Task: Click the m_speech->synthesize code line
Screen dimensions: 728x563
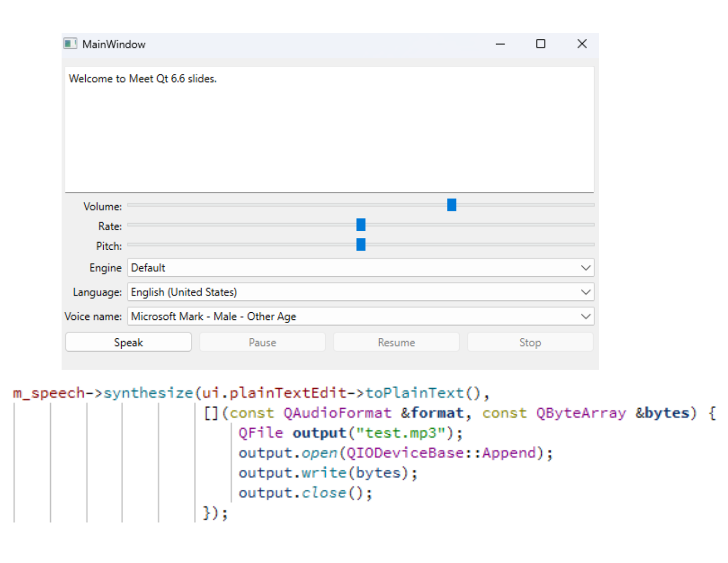Action: (251, 393)
